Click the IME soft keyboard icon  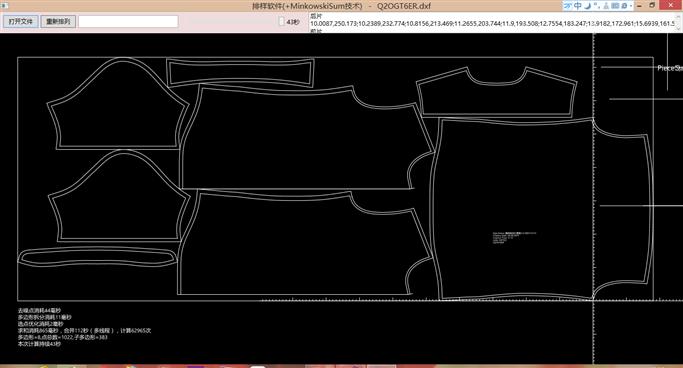point(615,6)
